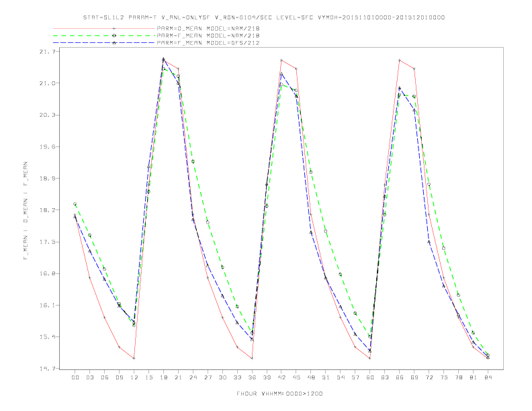Click y-axis tick value 16.8

[47, 273]
